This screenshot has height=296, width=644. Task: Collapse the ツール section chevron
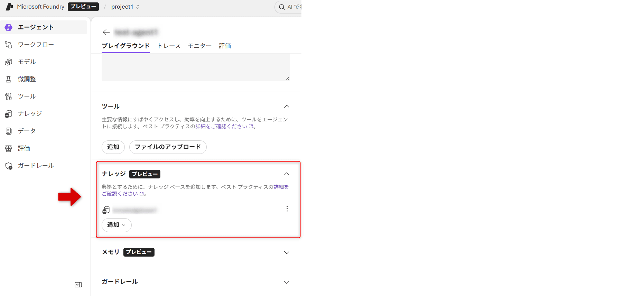287,107
